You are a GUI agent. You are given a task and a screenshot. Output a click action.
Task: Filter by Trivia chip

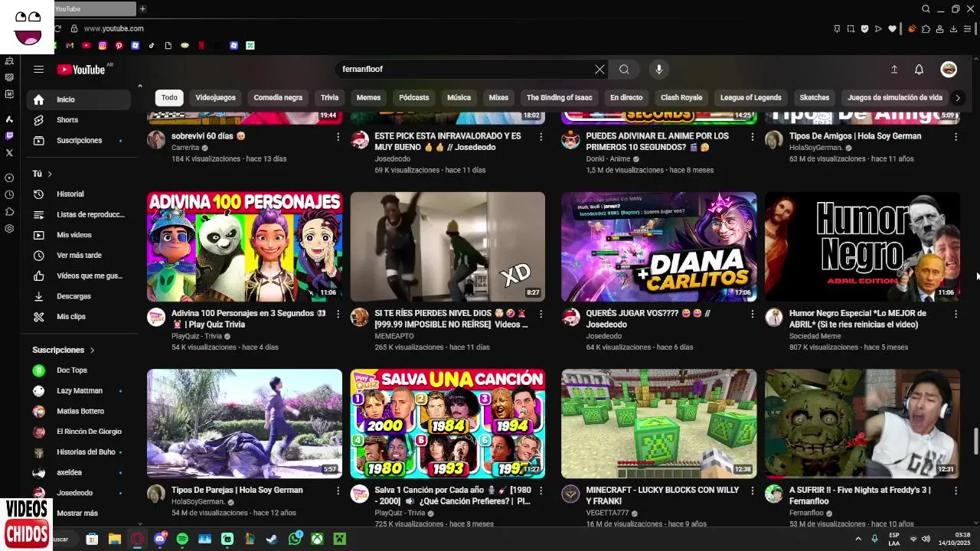pos(329,97)
